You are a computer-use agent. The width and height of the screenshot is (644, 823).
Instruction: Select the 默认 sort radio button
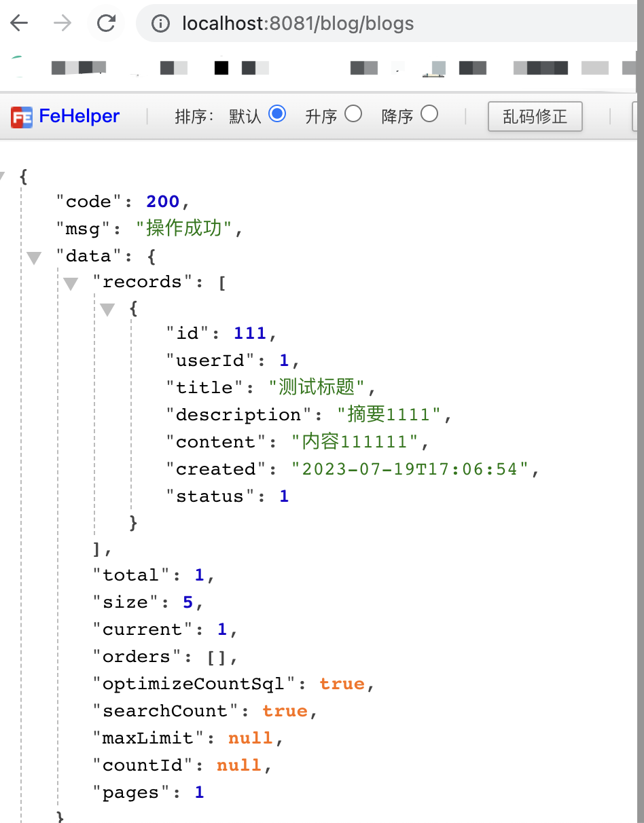pos(276,114)
